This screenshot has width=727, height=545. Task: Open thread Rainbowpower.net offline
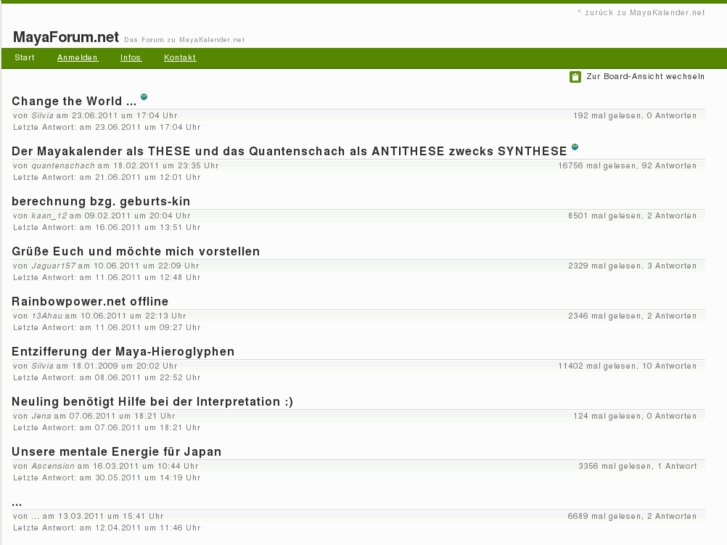(90, 301)
